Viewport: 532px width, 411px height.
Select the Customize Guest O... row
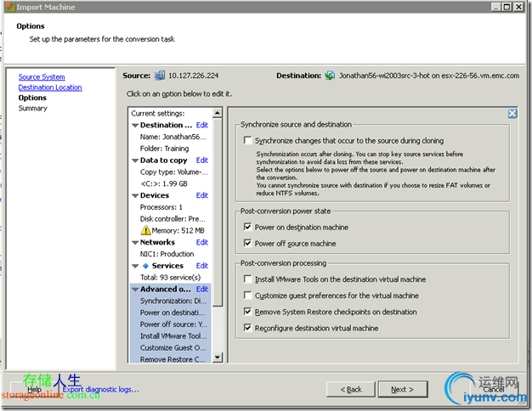point(173,347)
